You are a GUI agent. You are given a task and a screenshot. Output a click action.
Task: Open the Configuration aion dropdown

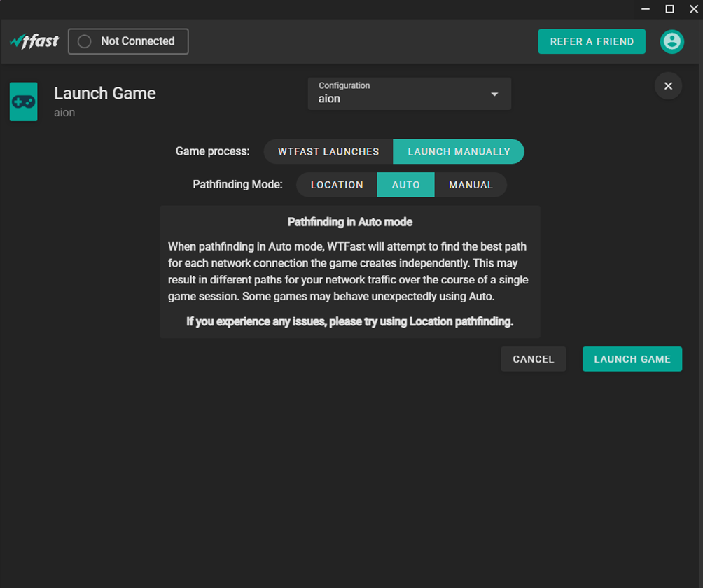pyautogui.click(x=399, y=94)
